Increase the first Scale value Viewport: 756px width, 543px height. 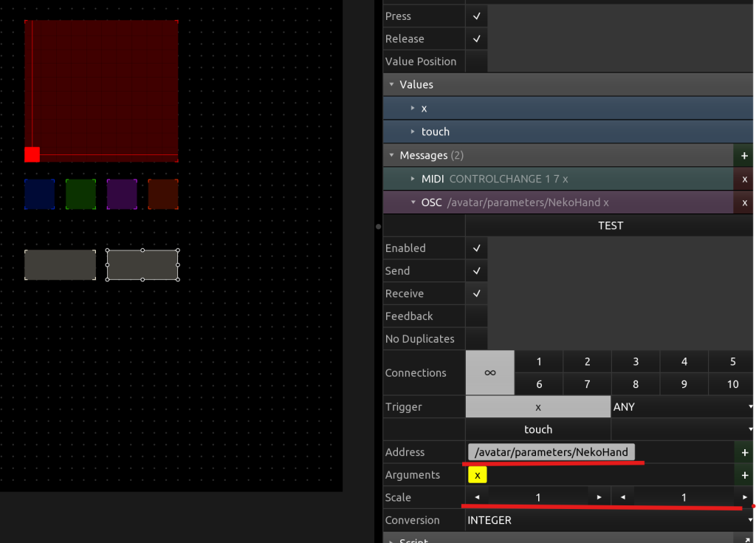599,498
